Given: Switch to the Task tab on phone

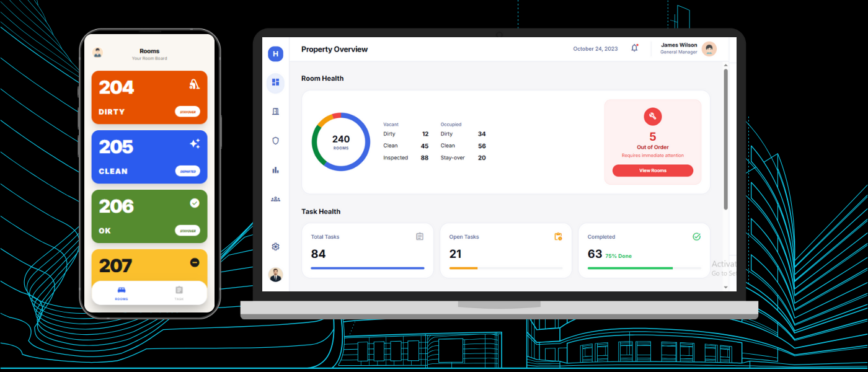Looking at the screenshot, I should click(179, 293).
